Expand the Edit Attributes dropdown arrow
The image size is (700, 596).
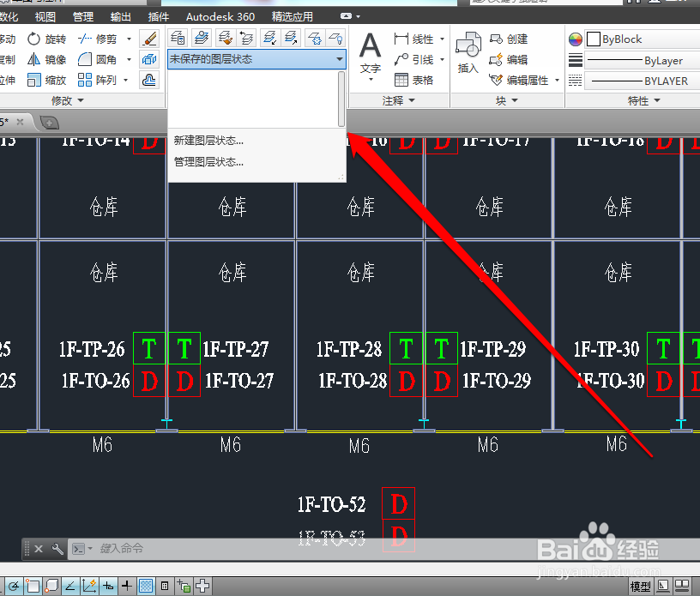click(557, 81)
